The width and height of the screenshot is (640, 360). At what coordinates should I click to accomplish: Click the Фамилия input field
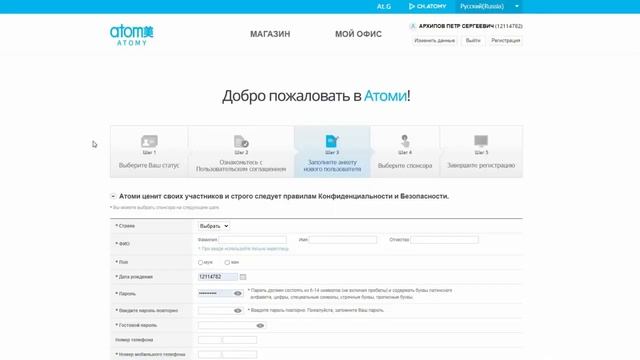[252, 240]
